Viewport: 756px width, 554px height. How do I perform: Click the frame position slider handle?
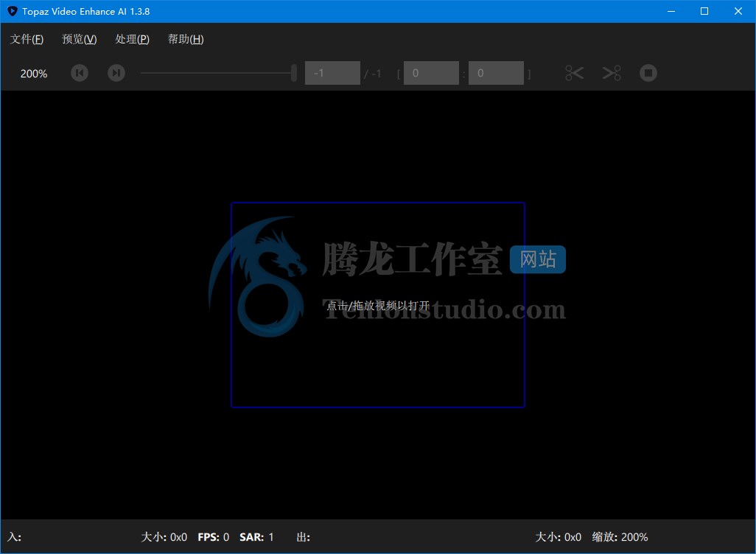point(293,73)
